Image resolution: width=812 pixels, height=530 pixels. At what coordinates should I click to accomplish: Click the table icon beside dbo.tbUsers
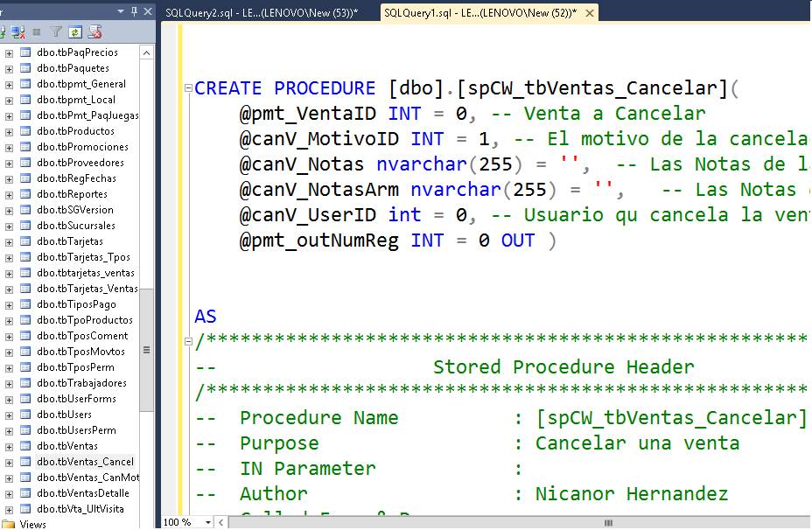pyautogui.click(x=26, y=415)
